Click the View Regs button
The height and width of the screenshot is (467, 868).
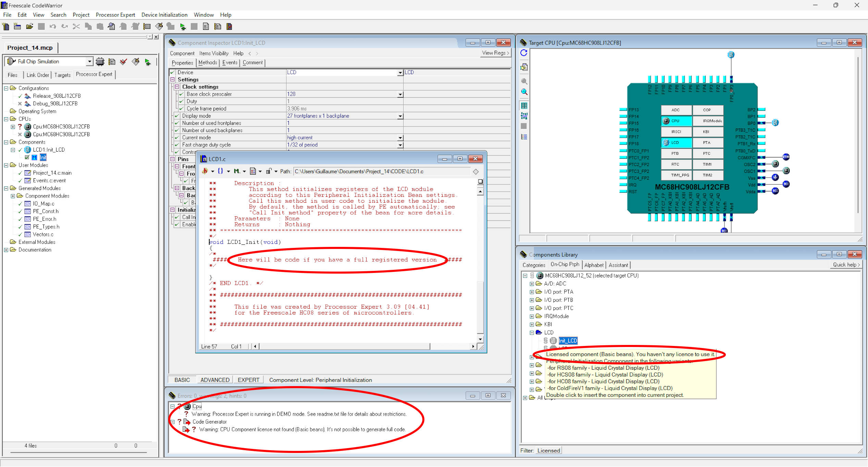pyautogui.click(x=495, y=53)
